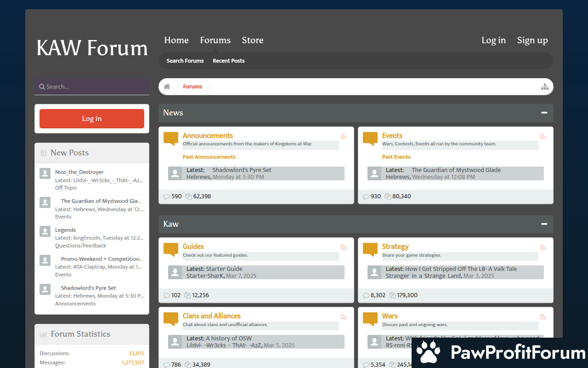Focus the Search input field
The height and width of the screenshot is (368, 588).
[x=92, y=86]
